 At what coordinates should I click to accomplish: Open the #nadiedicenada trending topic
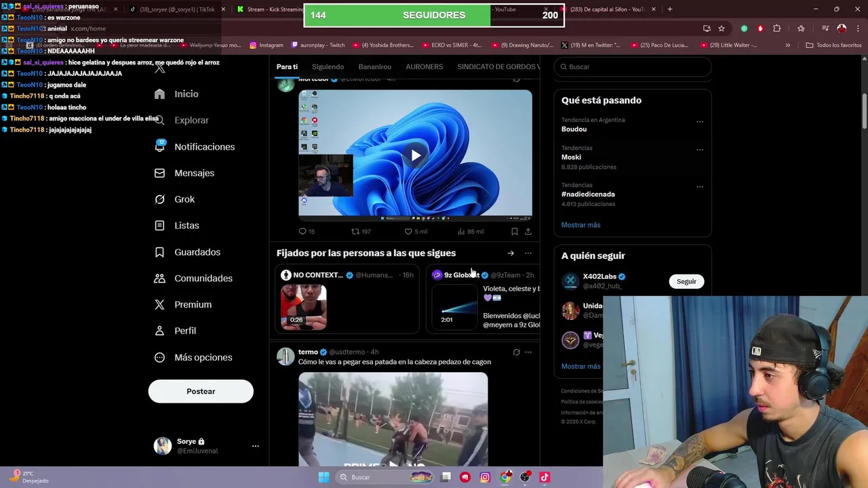(588, 195)
